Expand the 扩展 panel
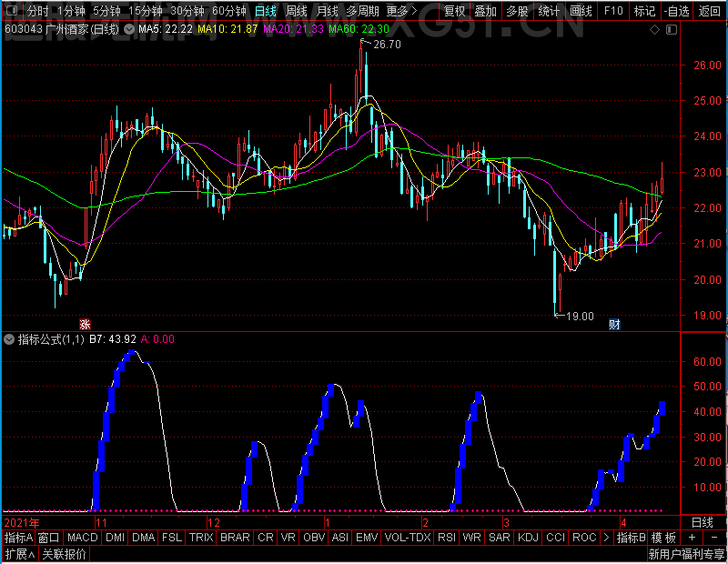The image size is (728, 564). click(x=20, y=554)
